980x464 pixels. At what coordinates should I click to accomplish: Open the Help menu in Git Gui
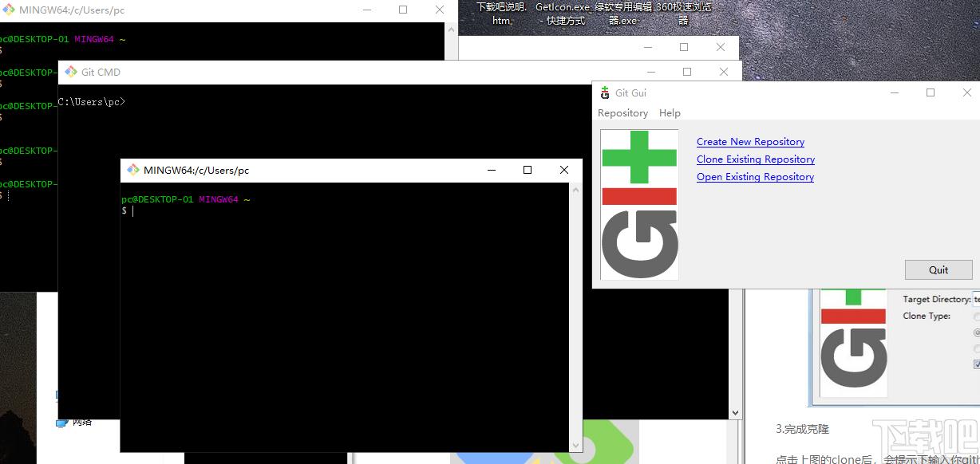670,113
